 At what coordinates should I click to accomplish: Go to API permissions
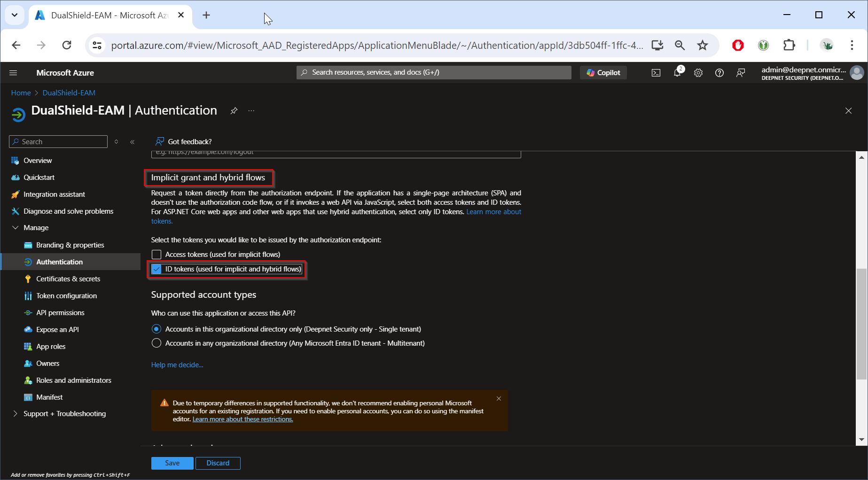tap(60, 313)
